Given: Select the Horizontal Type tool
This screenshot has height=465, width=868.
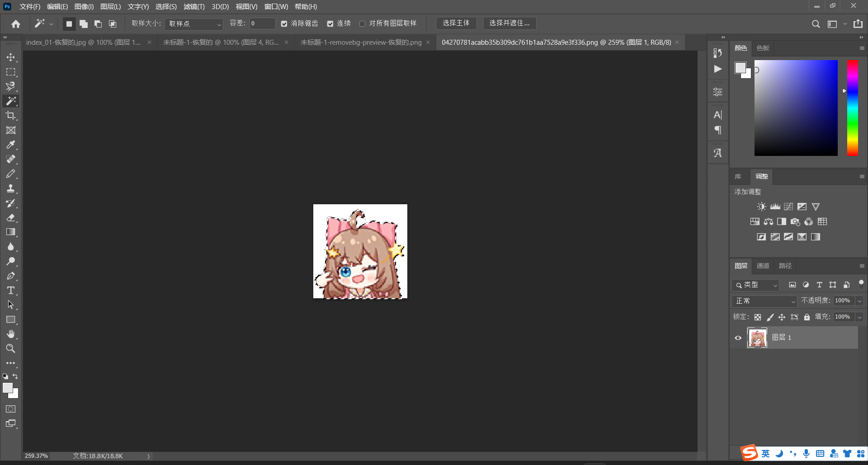Looking at the screenshot, I should pos(11,290).
